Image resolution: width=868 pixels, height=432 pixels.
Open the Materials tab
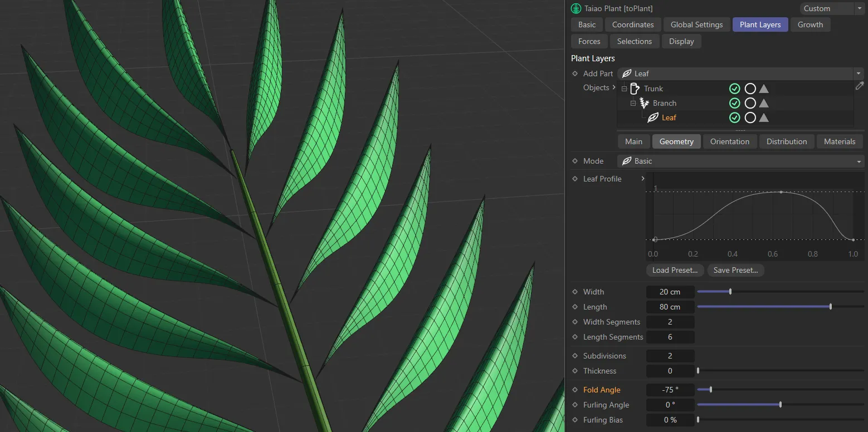coord(840,141)
